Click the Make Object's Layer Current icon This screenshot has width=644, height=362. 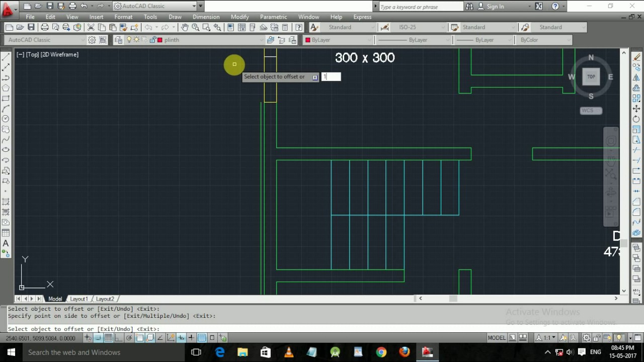(x=271, y=40)
